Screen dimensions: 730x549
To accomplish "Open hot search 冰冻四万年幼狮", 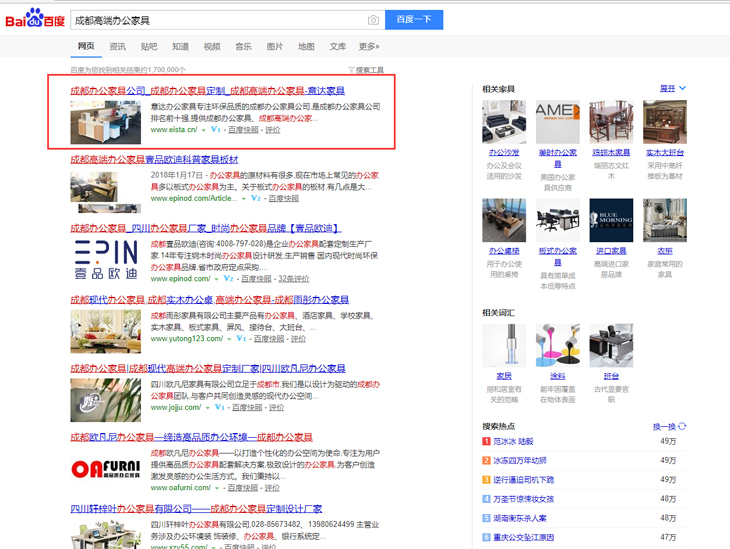I will pyautogui.click(x=520, y=461).
